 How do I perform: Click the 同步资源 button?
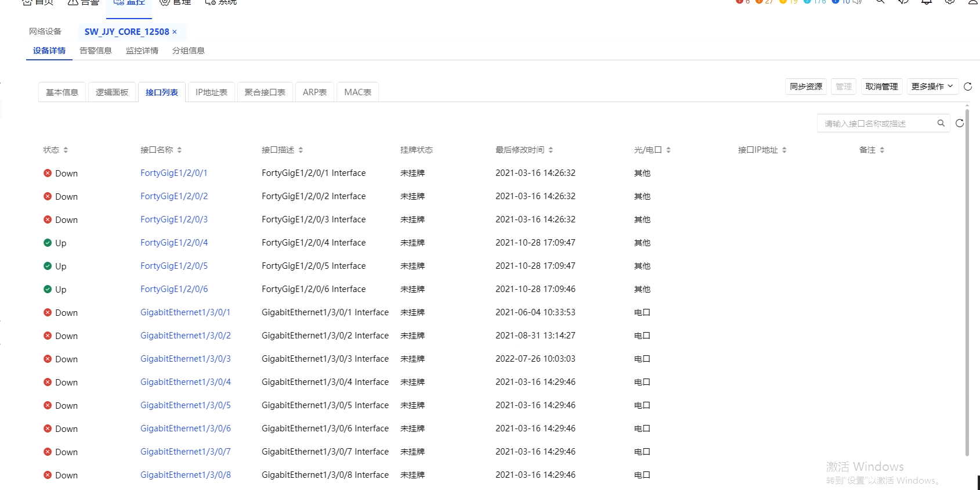tap(806, 87)
